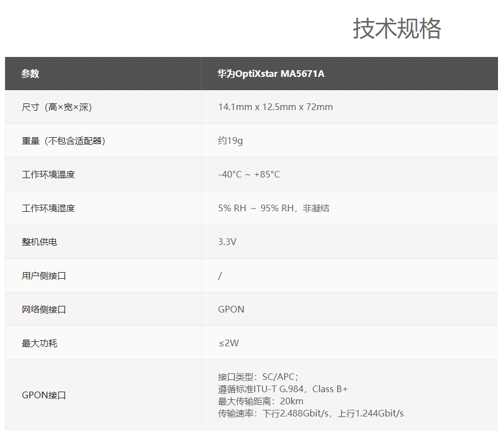
Task: Select the GPON value for 网络侧接口
Action: point(231,309)
